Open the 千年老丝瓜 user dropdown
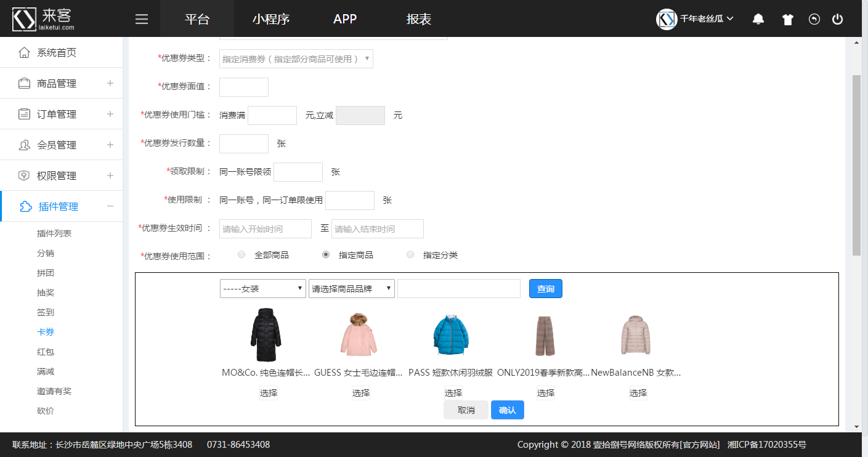The image size is (868, 457). (x=707, y=19)
